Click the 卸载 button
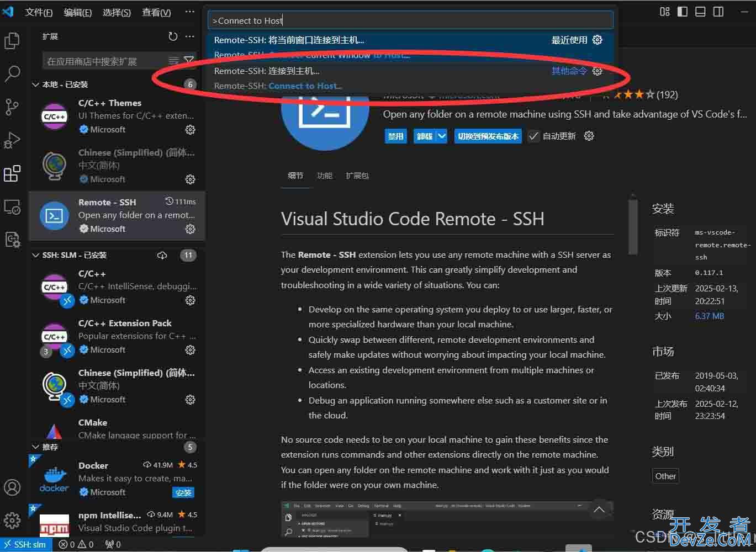The height and width of the screenshot is (552, 756). point(425,136)
